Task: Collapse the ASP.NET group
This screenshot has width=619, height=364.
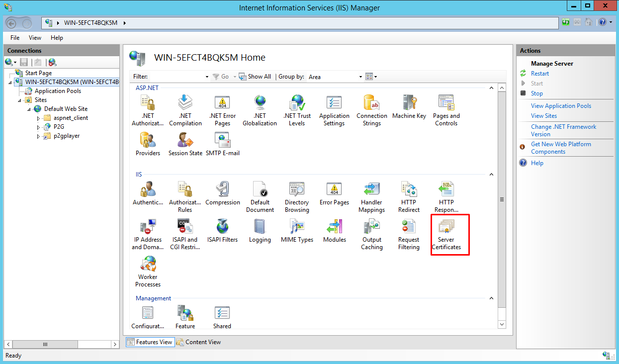Action: pos(492,88)
